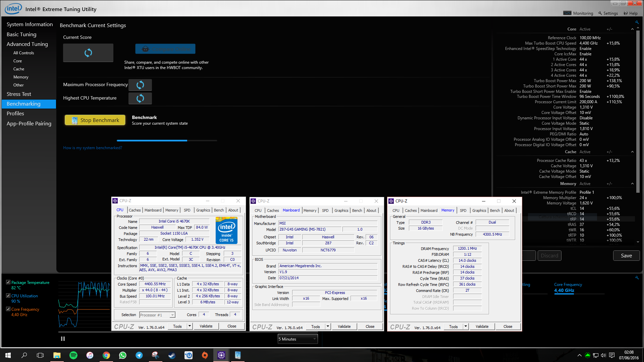Click the volume icon in the system tray
The height and width of the screenshot is (362, 644).
(x=603, y=355)
